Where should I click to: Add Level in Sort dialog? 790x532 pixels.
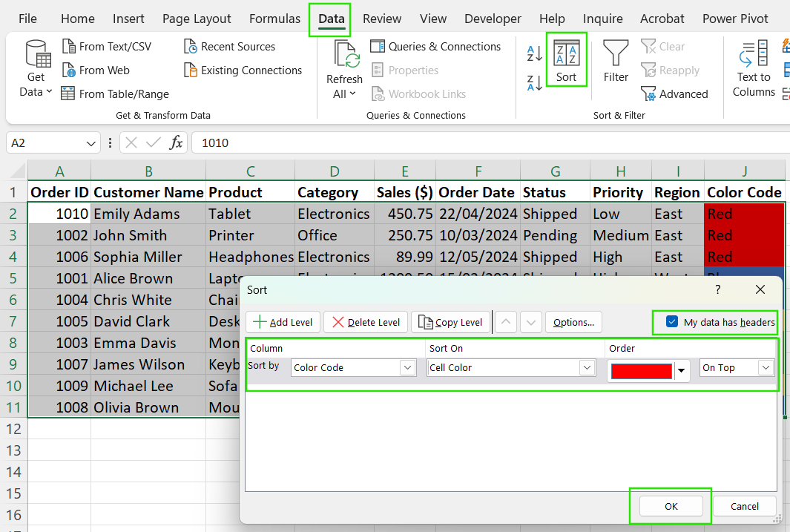coord(283,322)
